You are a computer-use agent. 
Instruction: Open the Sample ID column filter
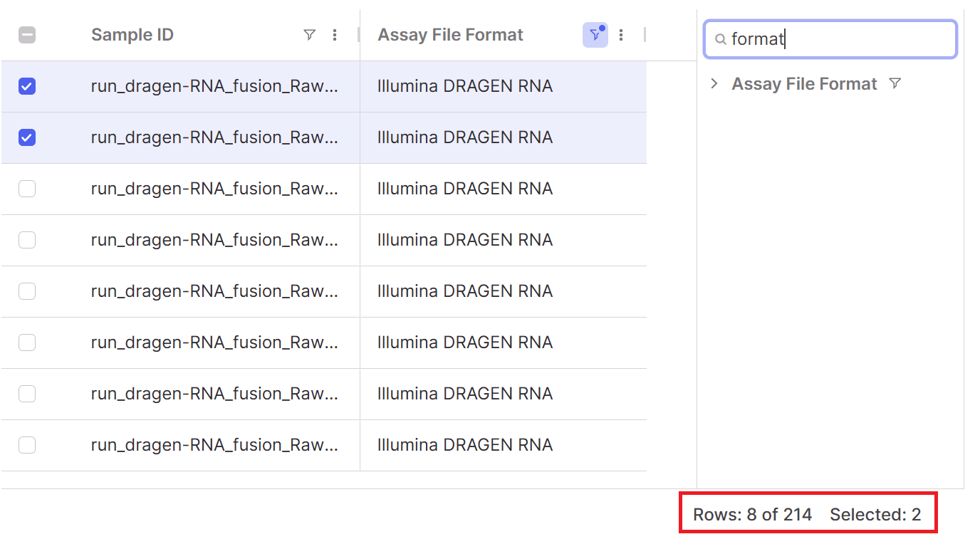(x=309, y=35)
